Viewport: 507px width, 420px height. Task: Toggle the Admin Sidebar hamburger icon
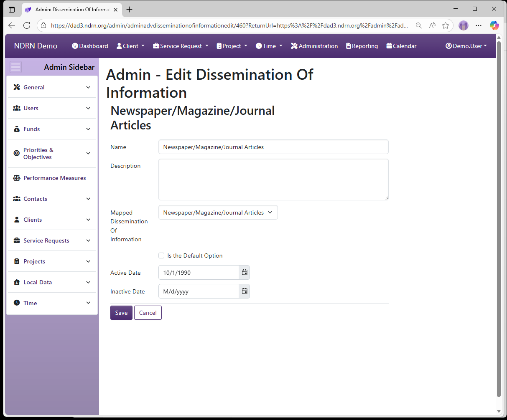pos(15,67)
